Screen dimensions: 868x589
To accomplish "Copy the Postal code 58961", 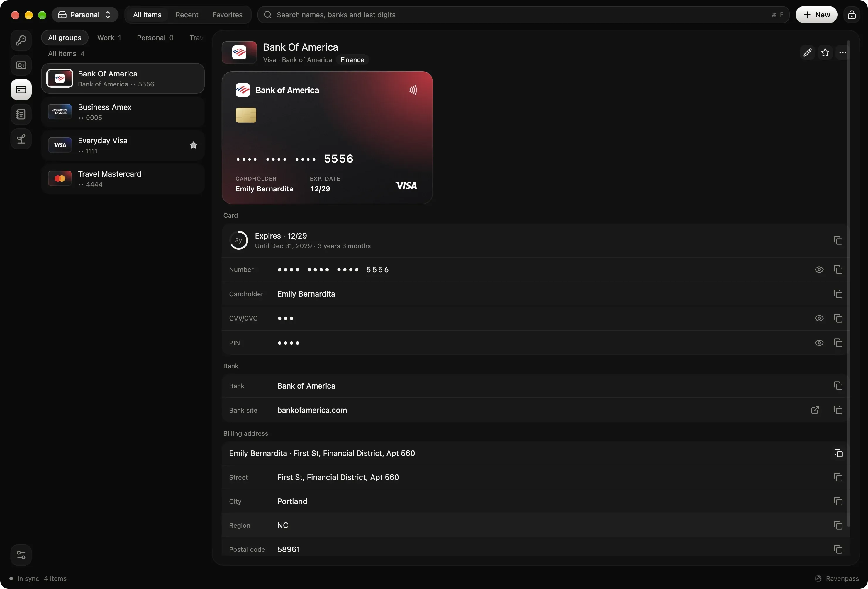I will pyautogui.click(x=838, y=549).
